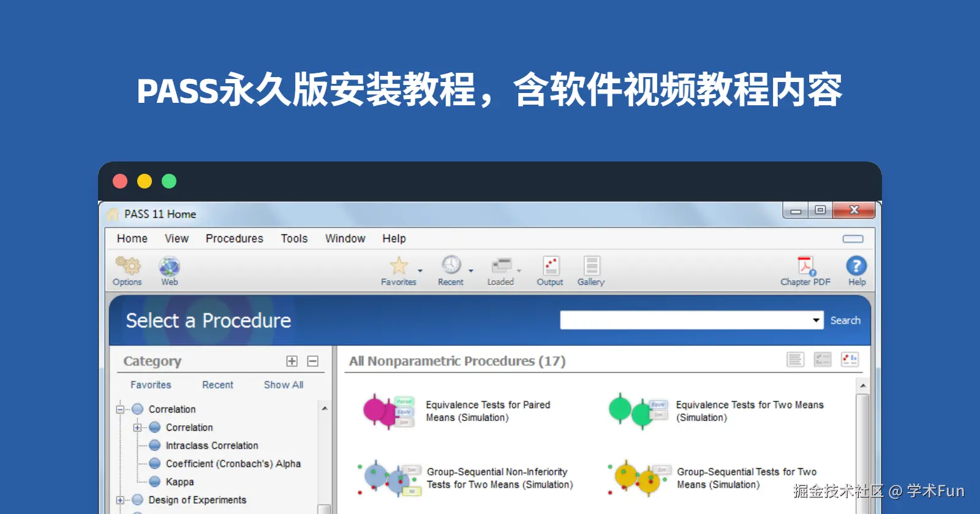The height and width of the screenshot is (514, 980).
Task: Click the Loaded windows icon
Action: point(502,266)
